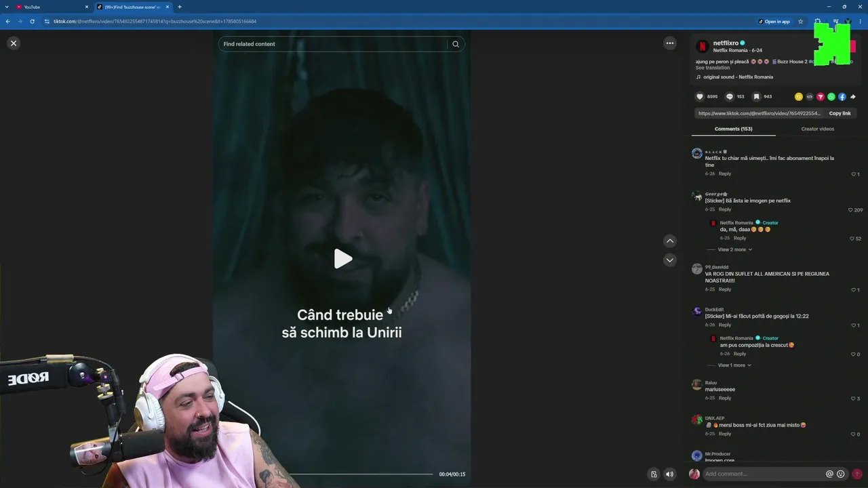Open 99_daavidd commenter avatar
This screenshot has width=868, height=488.
click(x=697, y=269)
